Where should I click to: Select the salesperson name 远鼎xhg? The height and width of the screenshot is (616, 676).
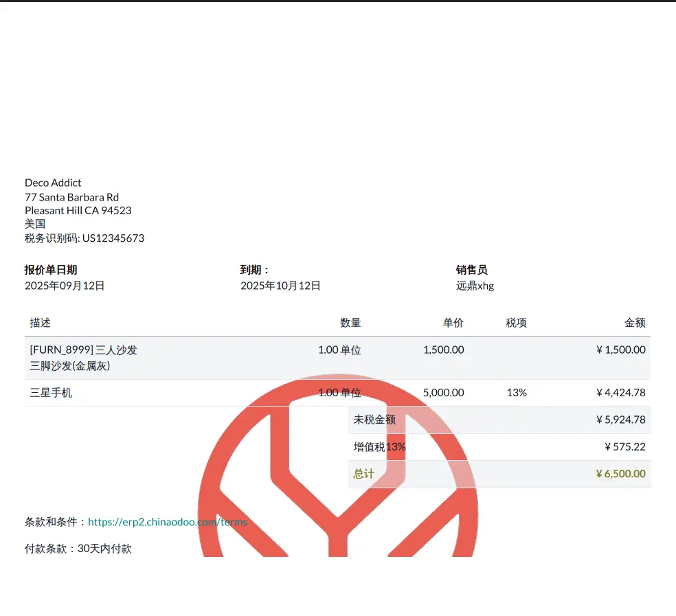(x=475, y=286)
